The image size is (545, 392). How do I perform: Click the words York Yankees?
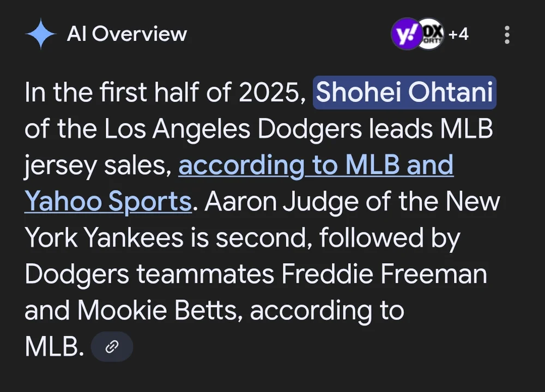pos(104,238)
